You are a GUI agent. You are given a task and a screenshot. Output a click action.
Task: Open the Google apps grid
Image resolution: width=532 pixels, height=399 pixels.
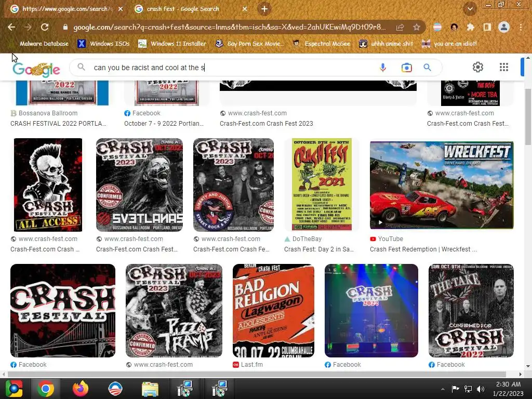(x=504, y=67)
